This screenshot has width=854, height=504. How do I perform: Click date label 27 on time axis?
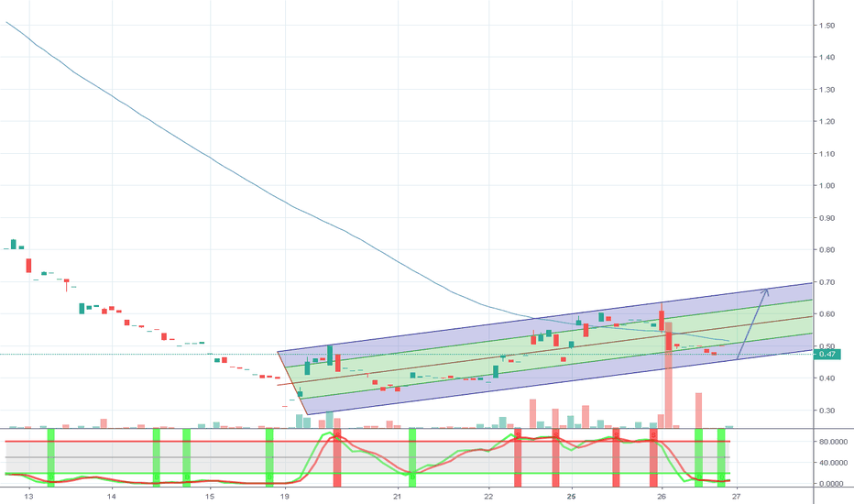coord(737,497)
